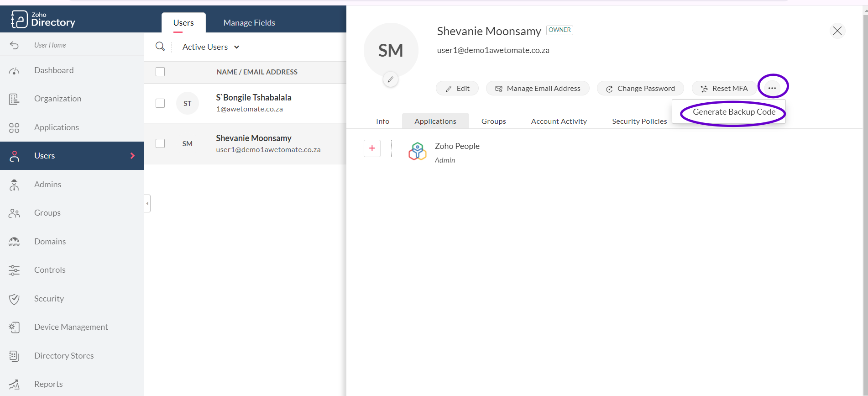This screenshot has height=396, width=868.
Task: Click the Security shield icon
Action: [x=14, y=299]
